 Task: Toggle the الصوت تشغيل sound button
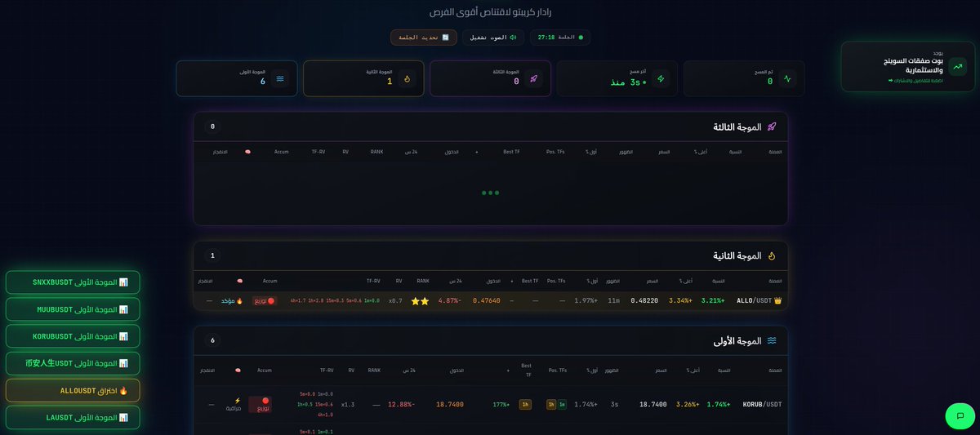click(493, 37)
